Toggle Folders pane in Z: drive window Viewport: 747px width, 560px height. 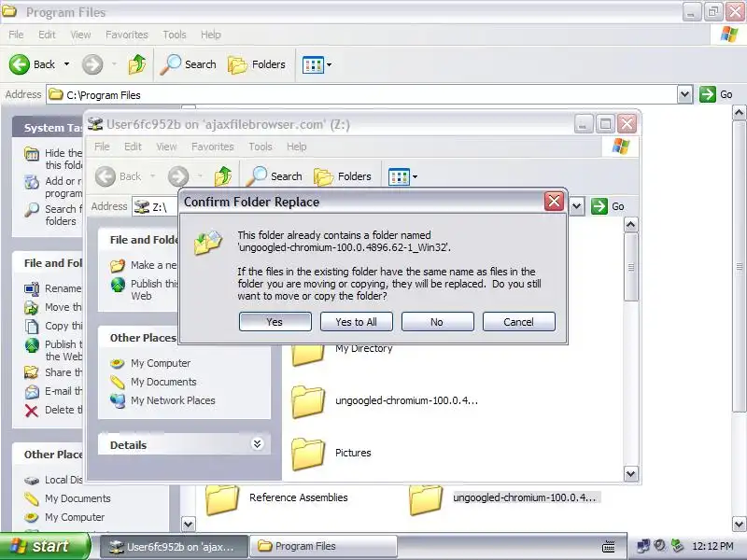[343, 176]
